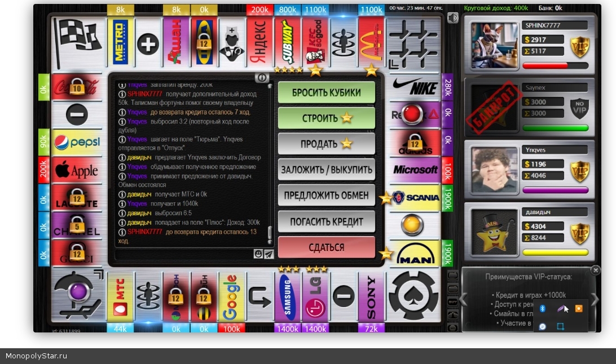Viewport: 616px width, 364px height.
Task: Select the MAN property cell
Action: [415, 254]
